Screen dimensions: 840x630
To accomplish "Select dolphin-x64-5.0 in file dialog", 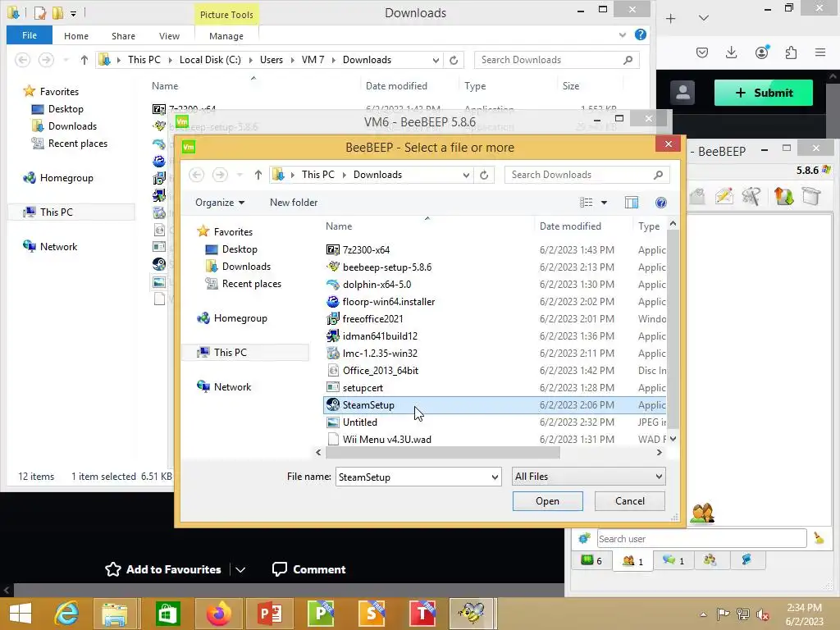I will [377, 284].
